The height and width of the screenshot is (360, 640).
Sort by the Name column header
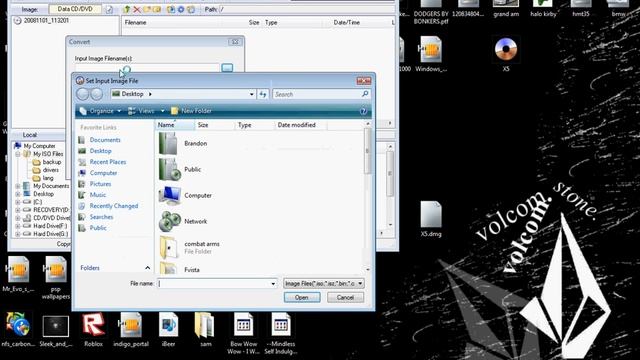point(175,125)
